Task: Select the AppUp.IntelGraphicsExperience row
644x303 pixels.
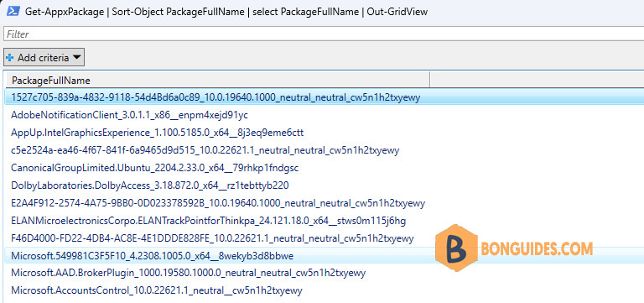Action: coord(324,133)
